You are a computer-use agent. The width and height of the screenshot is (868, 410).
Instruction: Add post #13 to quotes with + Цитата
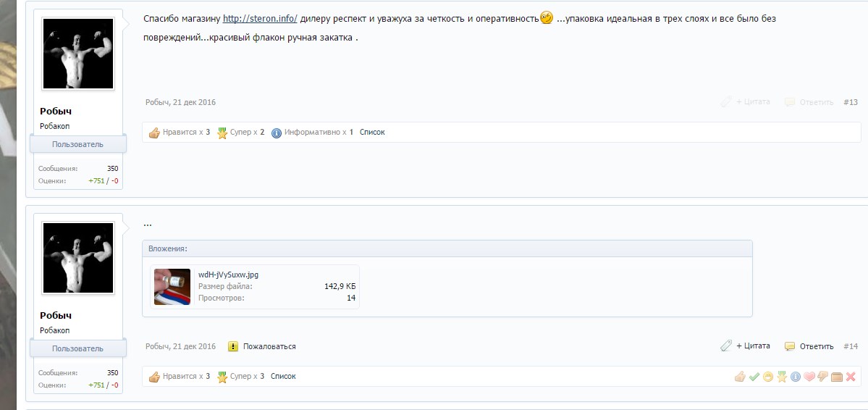753,102
